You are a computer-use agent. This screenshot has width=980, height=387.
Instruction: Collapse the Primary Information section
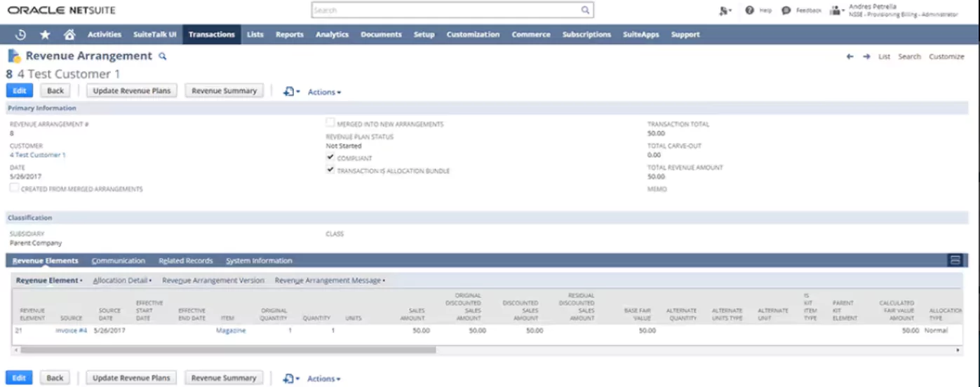click(42, 109)
